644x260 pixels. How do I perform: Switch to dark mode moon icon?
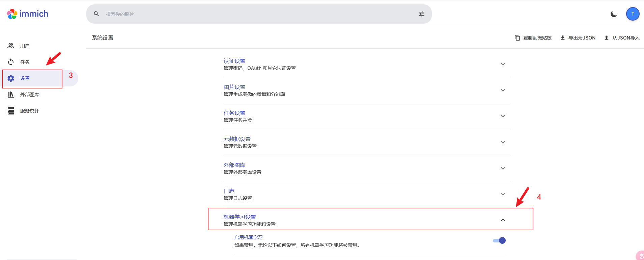click(614, 14)
